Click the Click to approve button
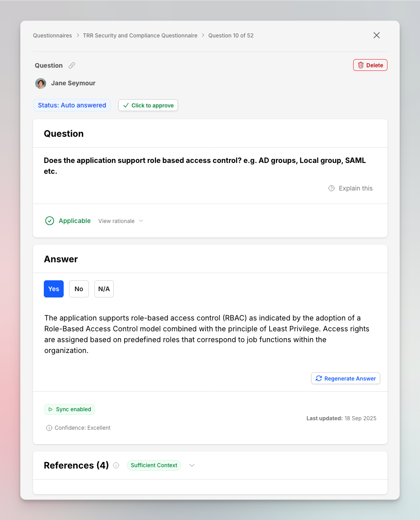 click(x=148, y=105)
